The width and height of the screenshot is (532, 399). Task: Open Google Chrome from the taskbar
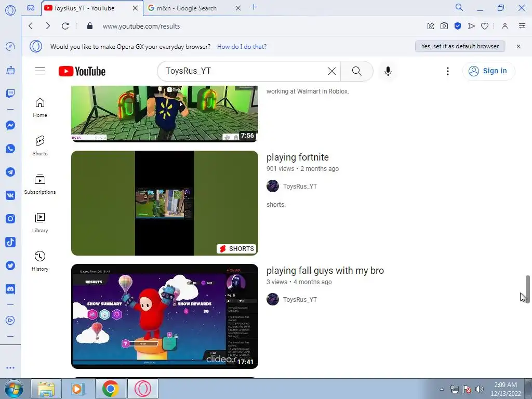tap(110, 389)
